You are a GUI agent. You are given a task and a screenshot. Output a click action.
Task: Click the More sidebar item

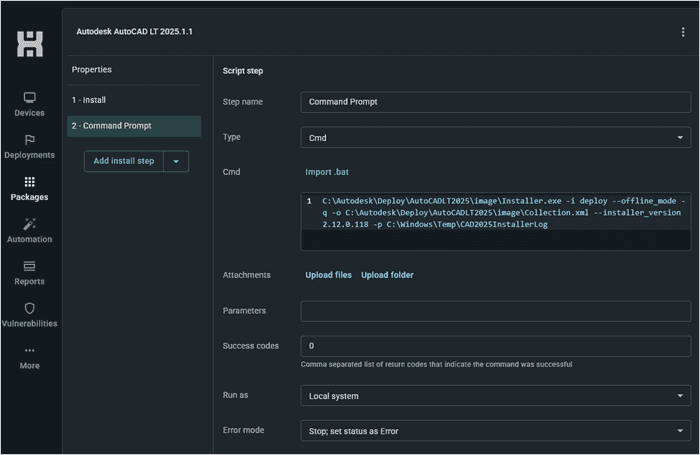[x=30, y=357]
